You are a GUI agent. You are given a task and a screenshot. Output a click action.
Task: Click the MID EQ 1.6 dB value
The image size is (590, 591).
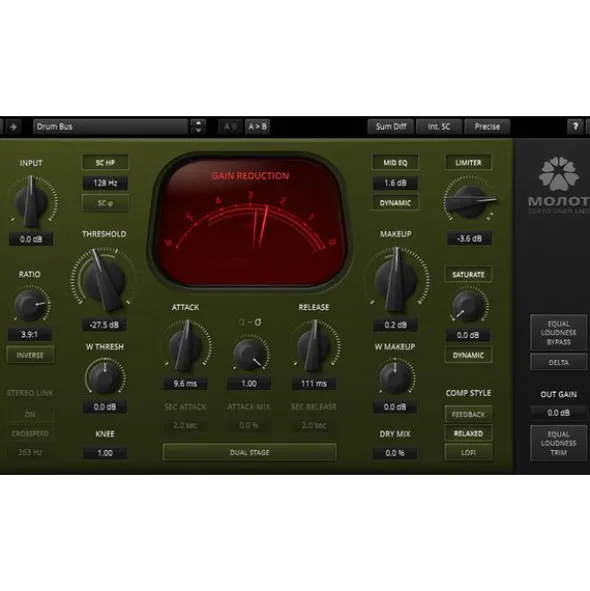point(395,183)
